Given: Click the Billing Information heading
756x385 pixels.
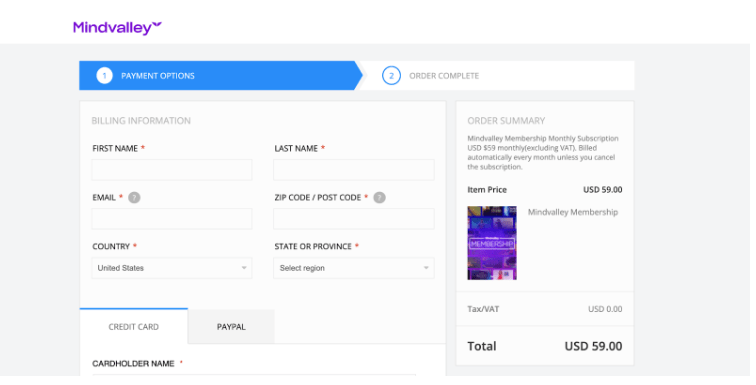Looking at the screenshot, I should click(141, 120).
